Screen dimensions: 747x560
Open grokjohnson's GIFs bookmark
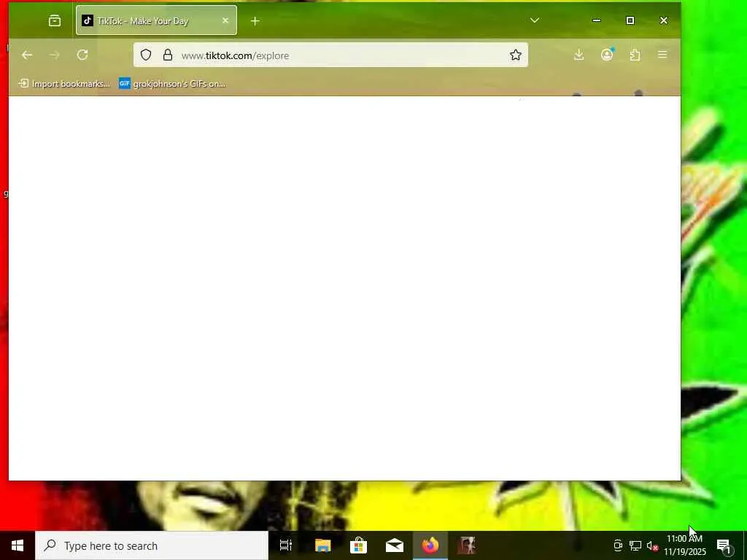coord(172,84)
